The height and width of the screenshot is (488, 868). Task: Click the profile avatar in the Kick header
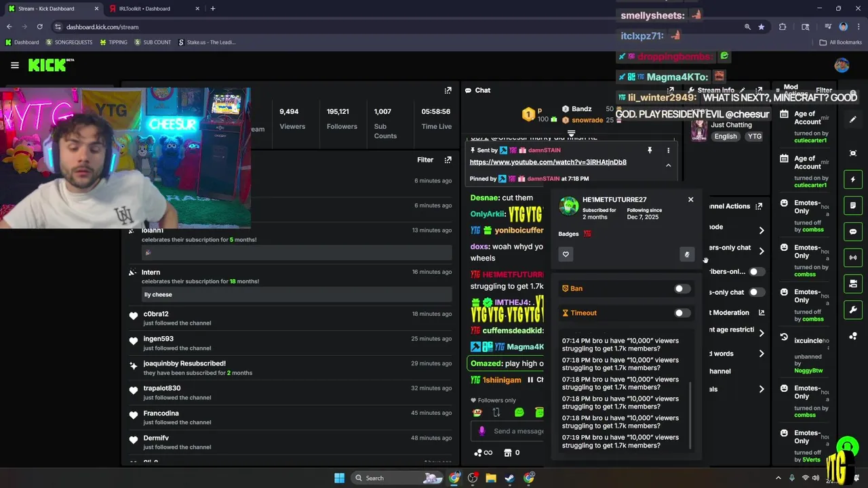(x=842, y=65)
